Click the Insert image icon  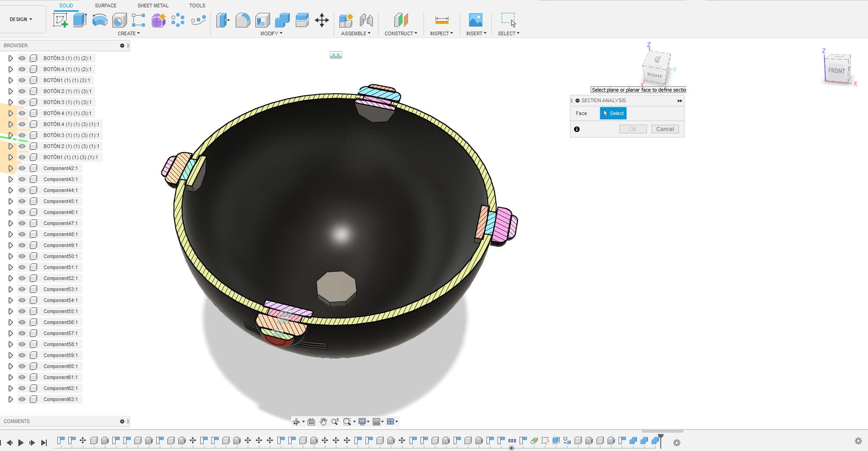pyautogui.click(x=475, y=20)
